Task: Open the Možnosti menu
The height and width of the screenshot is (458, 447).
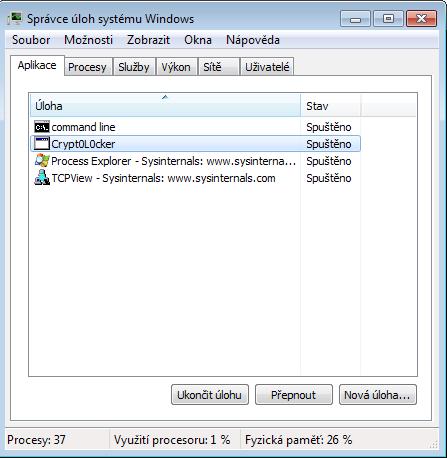Action: [x=88, y=40]
